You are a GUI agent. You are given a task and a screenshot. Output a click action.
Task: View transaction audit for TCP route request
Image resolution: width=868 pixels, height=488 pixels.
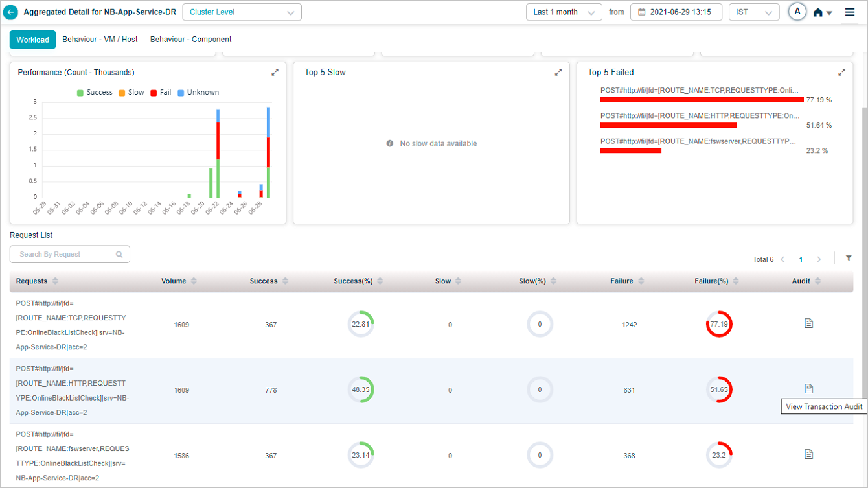pos(808,323)
